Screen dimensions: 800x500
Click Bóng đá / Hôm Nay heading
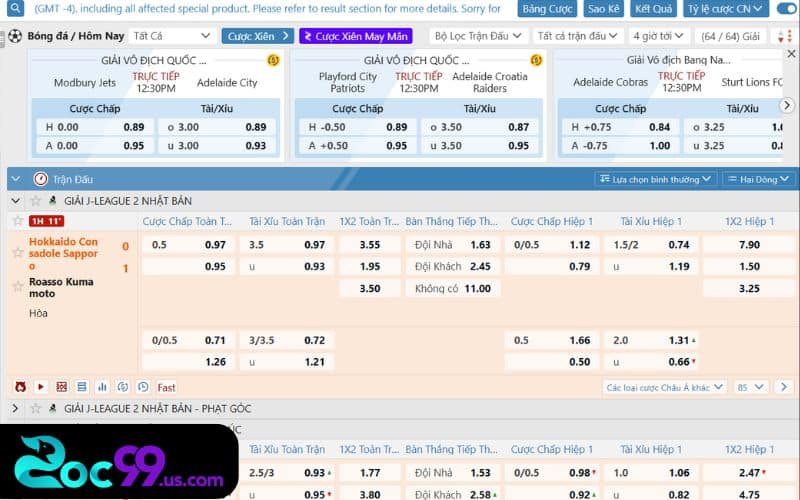[76, 36]
